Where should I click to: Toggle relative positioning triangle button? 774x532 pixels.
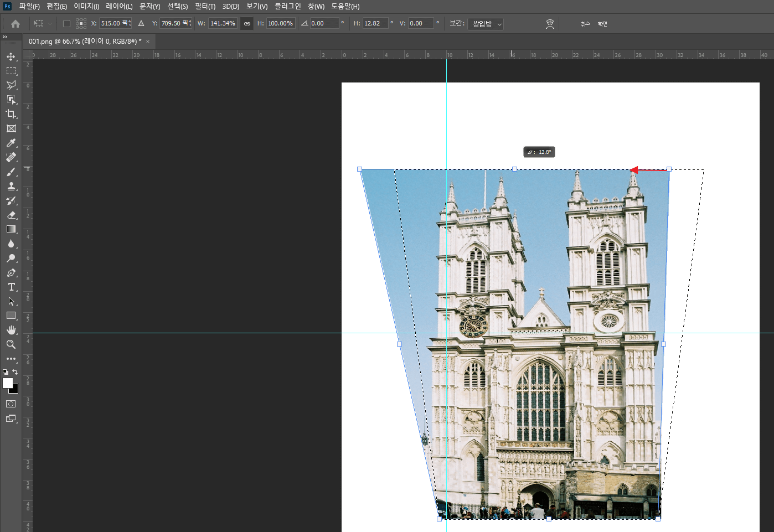click(141, 23)
